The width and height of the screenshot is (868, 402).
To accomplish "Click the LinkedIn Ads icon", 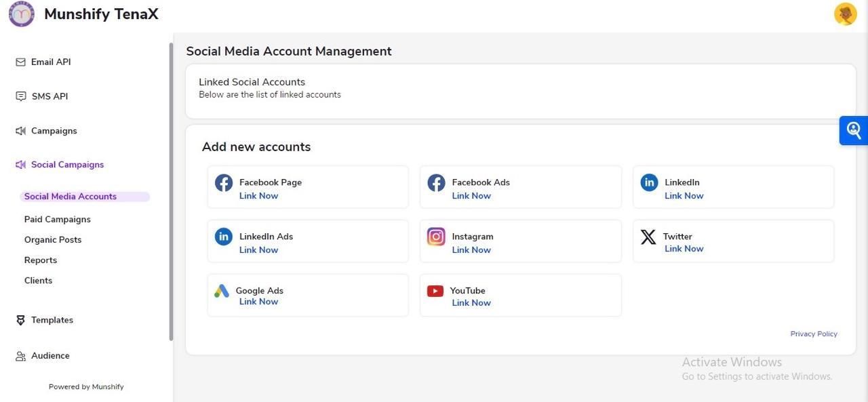I will (x=223, y=236).
